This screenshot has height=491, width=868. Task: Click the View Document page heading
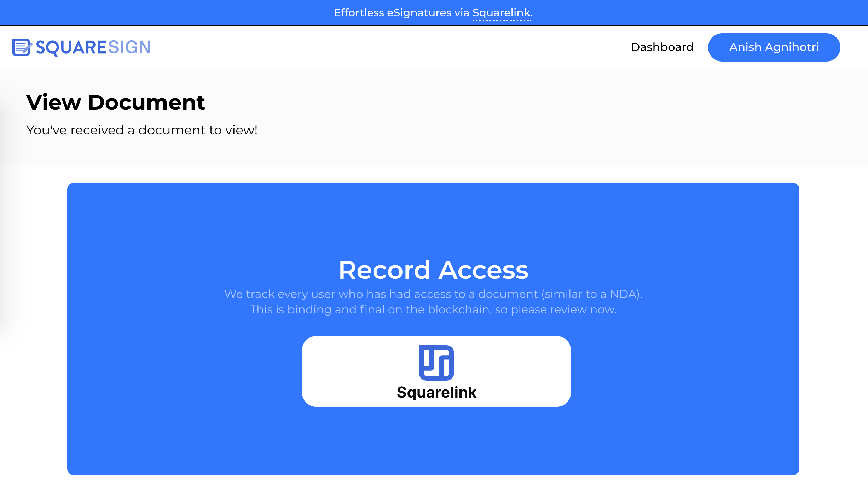coord(116,102)
